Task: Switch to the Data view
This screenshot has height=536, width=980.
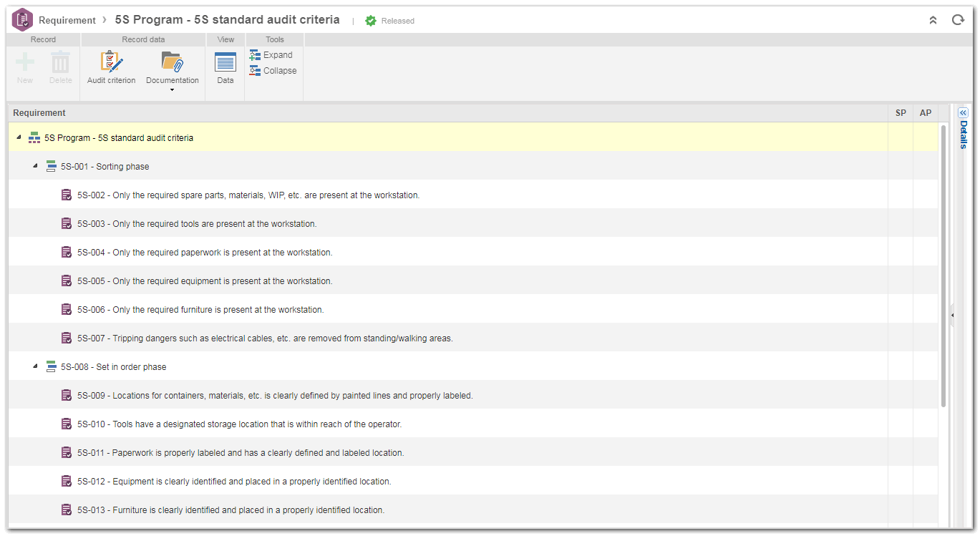Action: (225, 68)
